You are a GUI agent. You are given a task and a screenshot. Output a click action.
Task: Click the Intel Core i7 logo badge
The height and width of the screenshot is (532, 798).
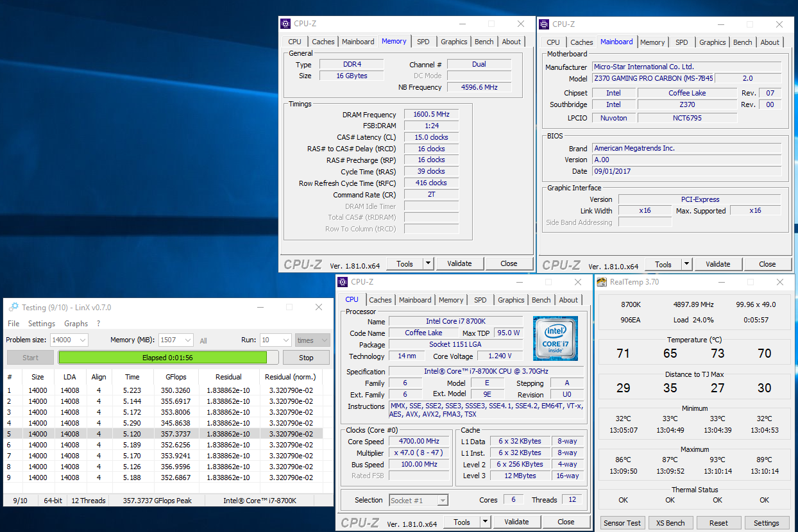[x=555, y=338]
